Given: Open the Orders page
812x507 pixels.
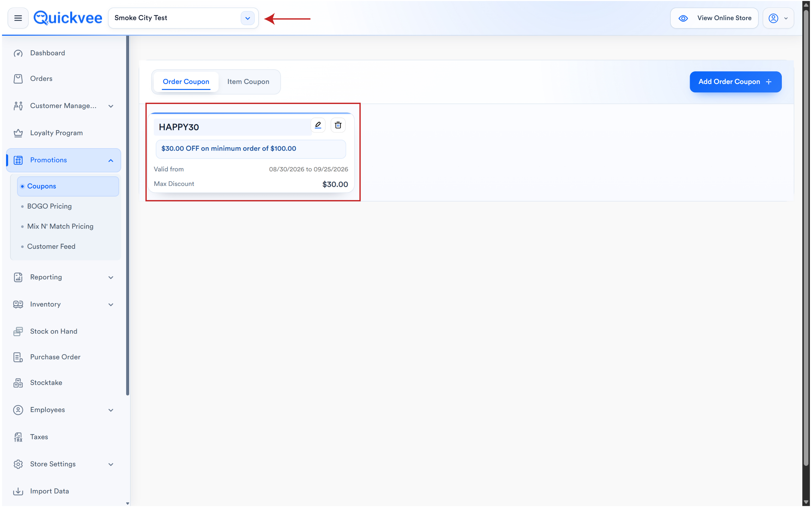Looking at the screenshot, I should click(x=41, y=79).
